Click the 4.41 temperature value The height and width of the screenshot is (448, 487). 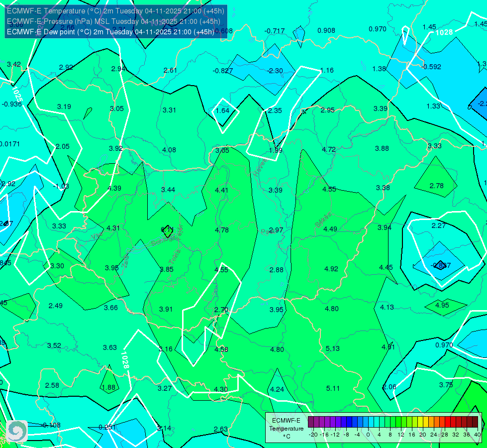click(221, 190)
